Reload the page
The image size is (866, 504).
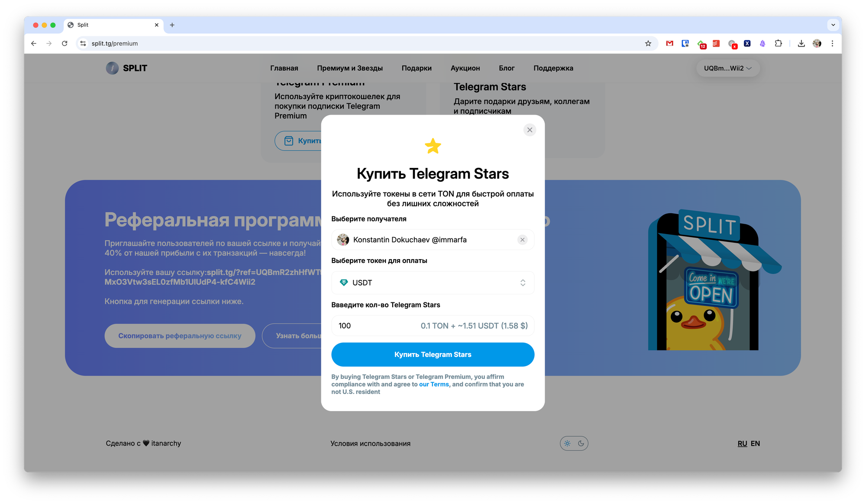65,43
